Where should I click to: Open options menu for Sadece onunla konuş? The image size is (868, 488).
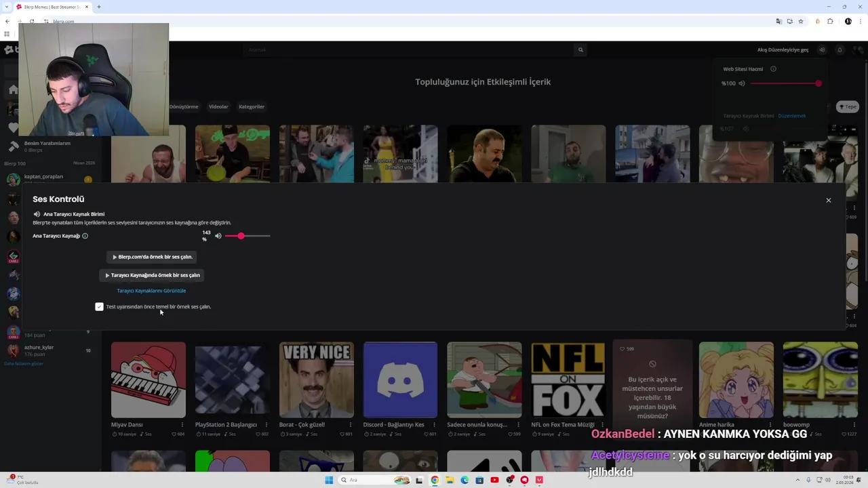click(x=518, y=425)
